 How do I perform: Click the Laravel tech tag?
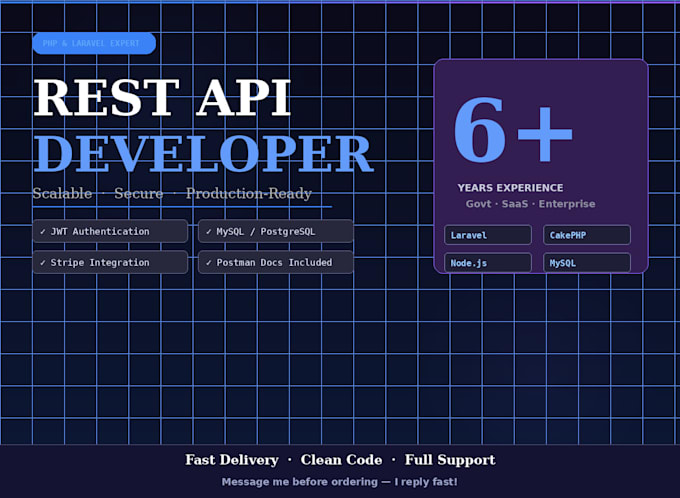[488, 235]
